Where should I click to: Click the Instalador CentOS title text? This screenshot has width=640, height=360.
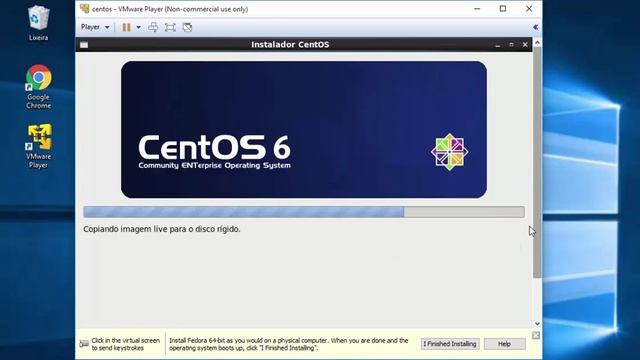(x=290, y=44)
